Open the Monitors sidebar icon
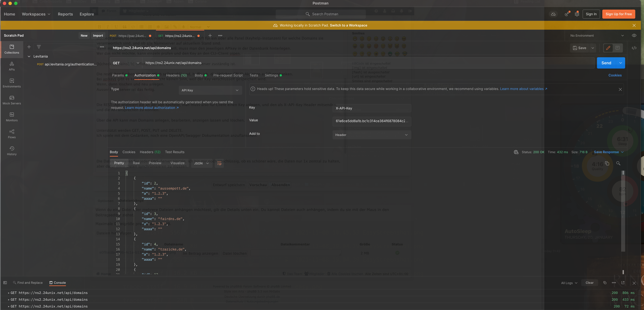The height and width of the screenshot is (310, 644). [12, 117]
